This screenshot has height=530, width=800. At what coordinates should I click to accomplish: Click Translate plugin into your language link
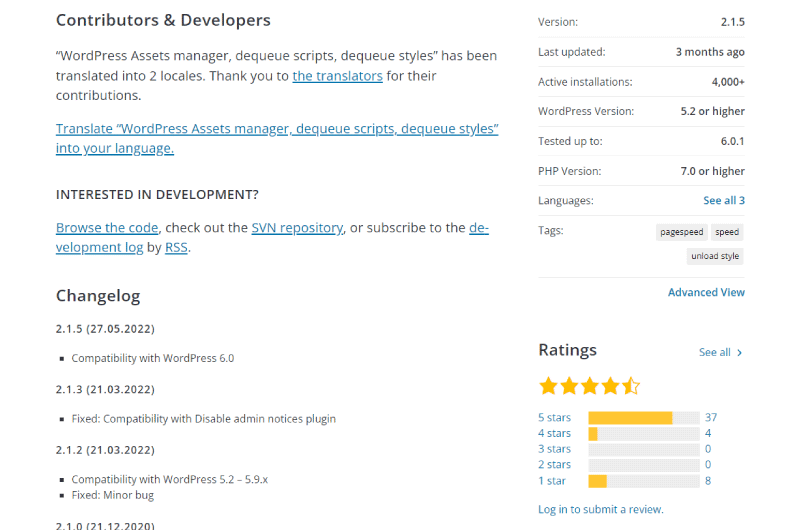(277, 138)
